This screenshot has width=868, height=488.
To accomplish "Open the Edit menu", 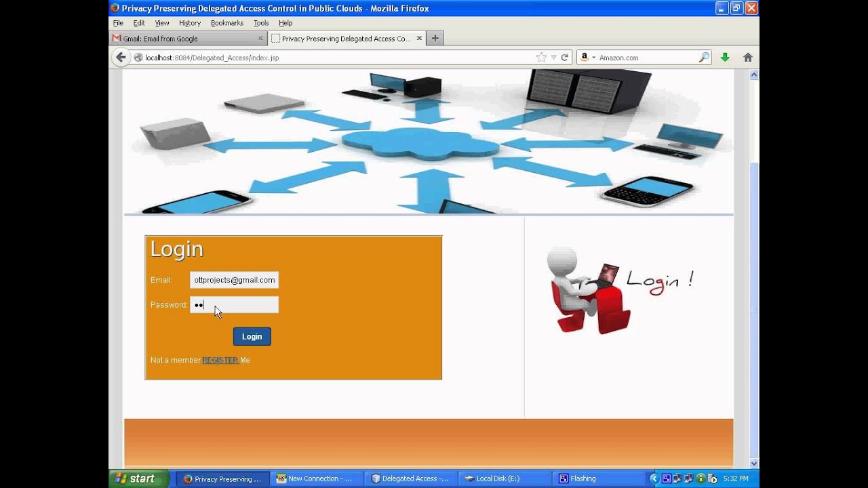I will 139,23.
